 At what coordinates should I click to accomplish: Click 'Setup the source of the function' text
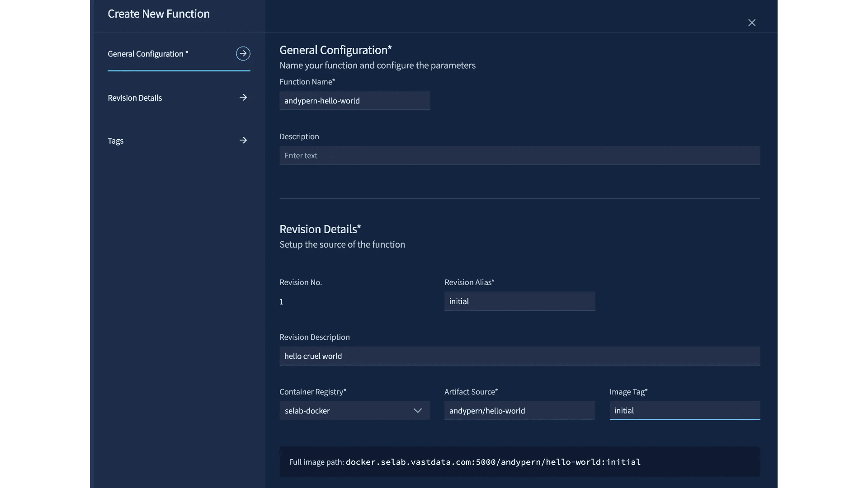tap(342, 244)
